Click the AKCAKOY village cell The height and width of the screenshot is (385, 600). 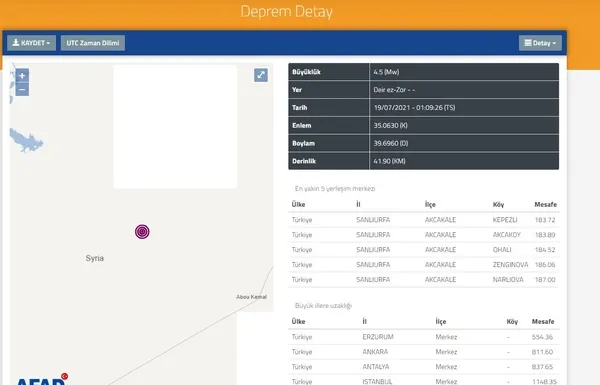[507, 235]
